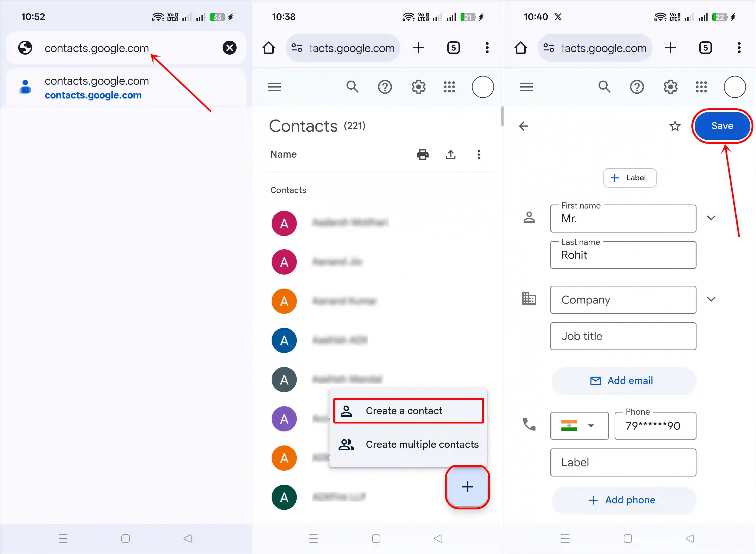756x554 pixels.
Task: Edit the First name field containing Mr.
Action: click(623, 218)
